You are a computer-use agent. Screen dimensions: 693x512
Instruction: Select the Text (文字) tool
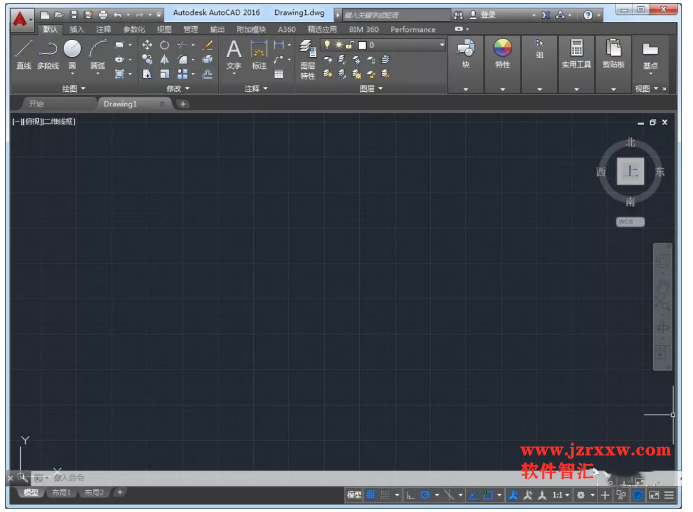click(234, 55)
